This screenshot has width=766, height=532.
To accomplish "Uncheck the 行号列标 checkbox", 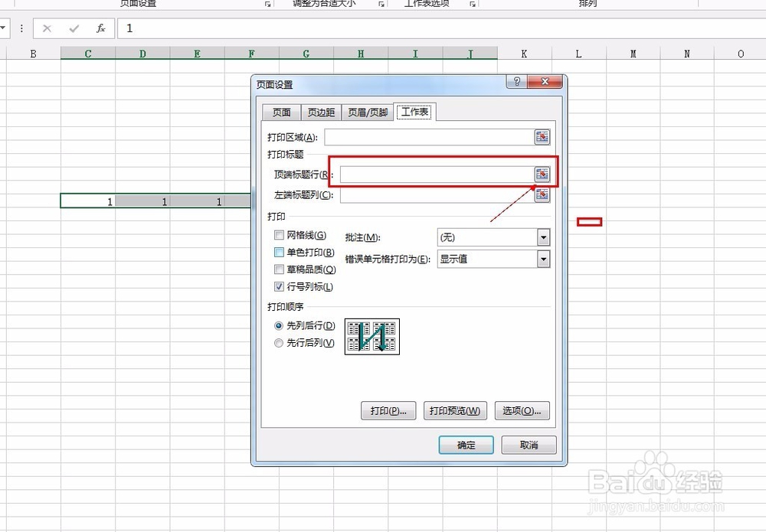I will (279, 286).
